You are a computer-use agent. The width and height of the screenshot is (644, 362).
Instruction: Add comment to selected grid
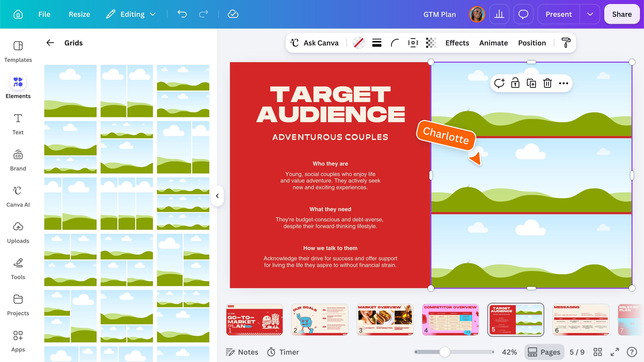pyautogui.click(x=499, y=83)
